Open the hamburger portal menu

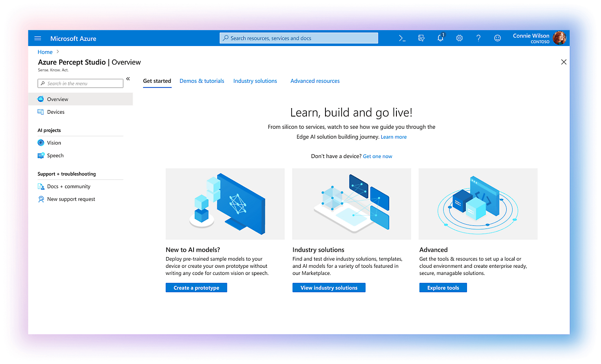(38, 38)
